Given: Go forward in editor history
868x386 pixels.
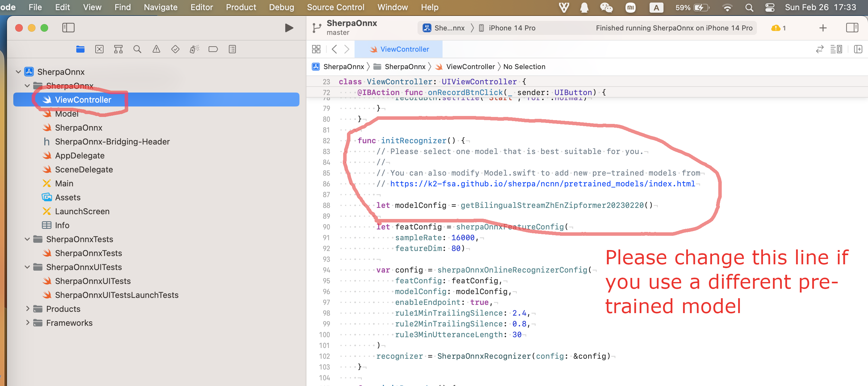Looking at the screenshot, I should click(x=347, y=49).
